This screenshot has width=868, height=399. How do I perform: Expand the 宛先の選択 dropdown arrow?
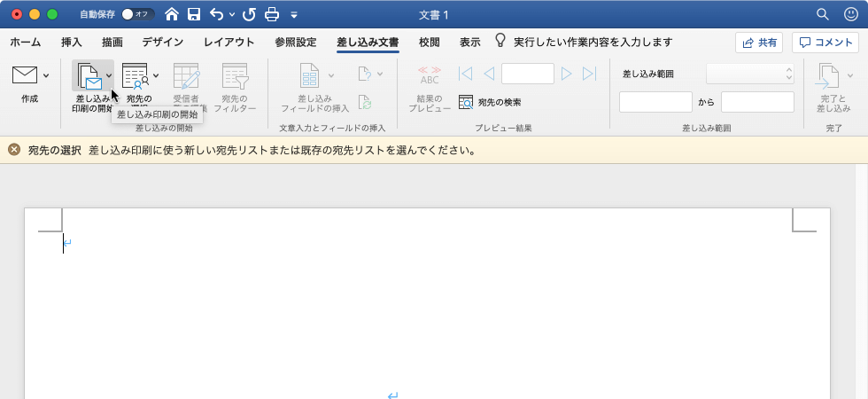(x=156, y=76)
